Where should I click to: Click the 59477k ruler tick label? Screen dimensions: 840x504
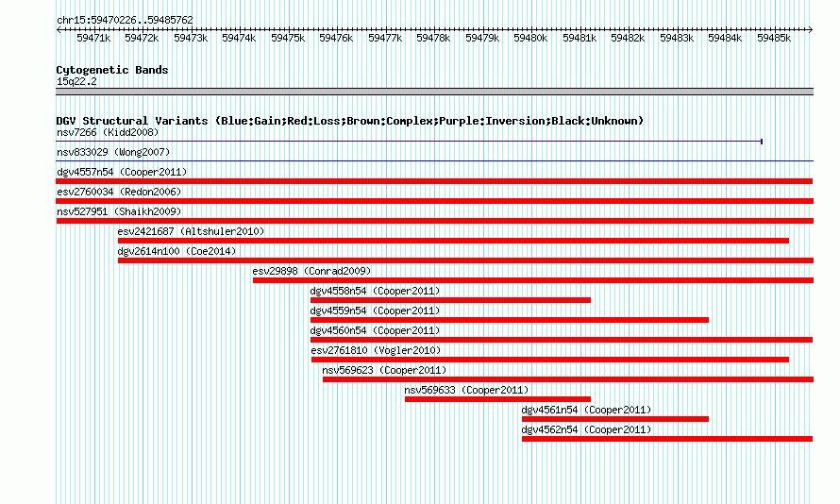(385, 38)
